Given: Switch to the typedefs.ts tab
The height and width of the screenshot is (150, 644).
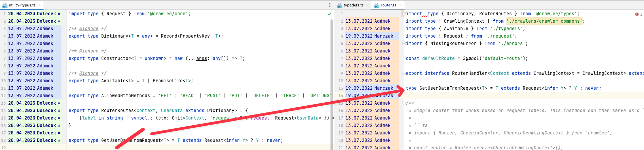Looking at the screenshot, I should (x=353, y=5).
